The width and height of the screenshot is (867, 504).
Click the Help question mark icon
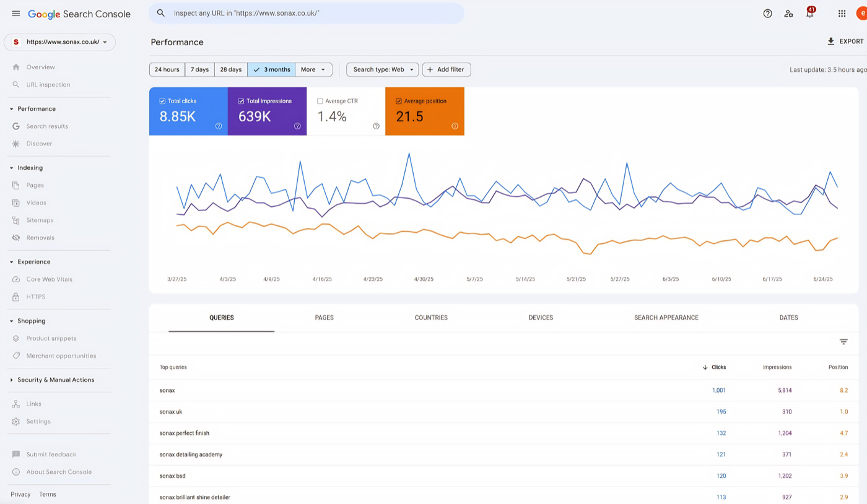coord(767,14)
